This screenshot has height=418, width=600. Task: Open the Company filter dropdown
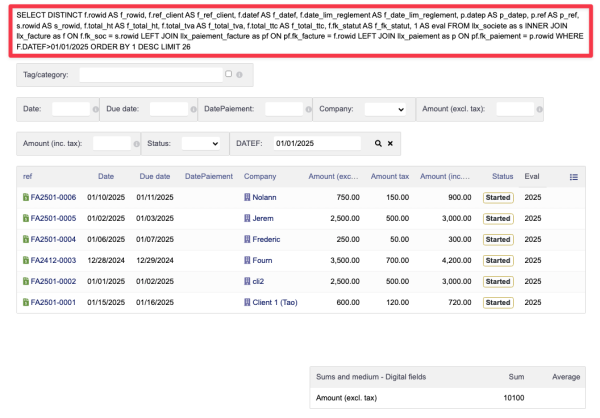[x=384, y=108]
